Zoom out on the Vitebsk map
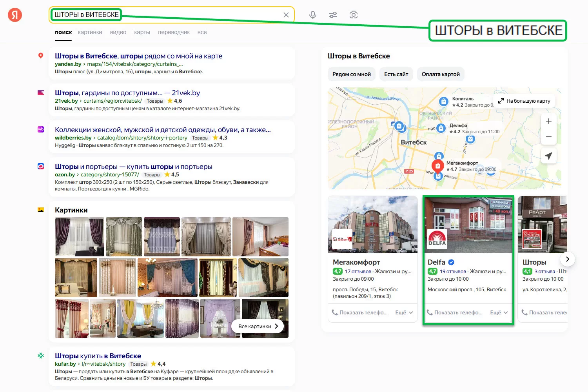Screen dimensions: 588x392 [x=548, y=137]
